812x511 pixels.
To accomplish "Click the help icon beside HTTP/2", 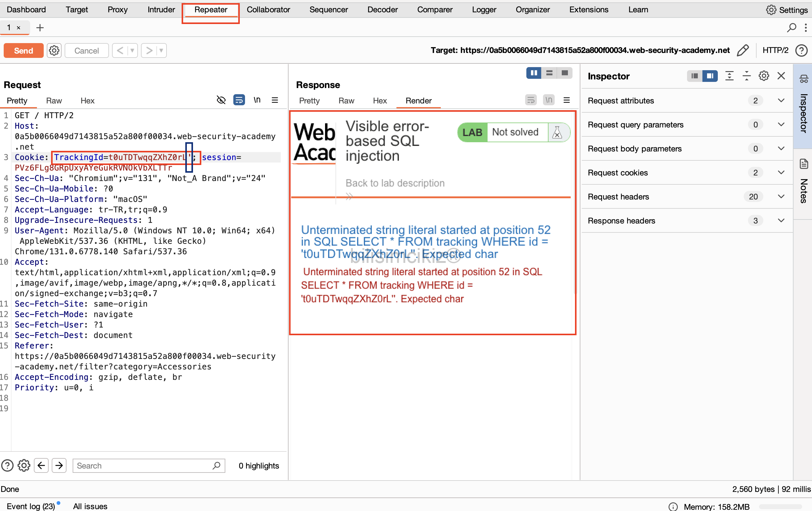I will point(802,50).
